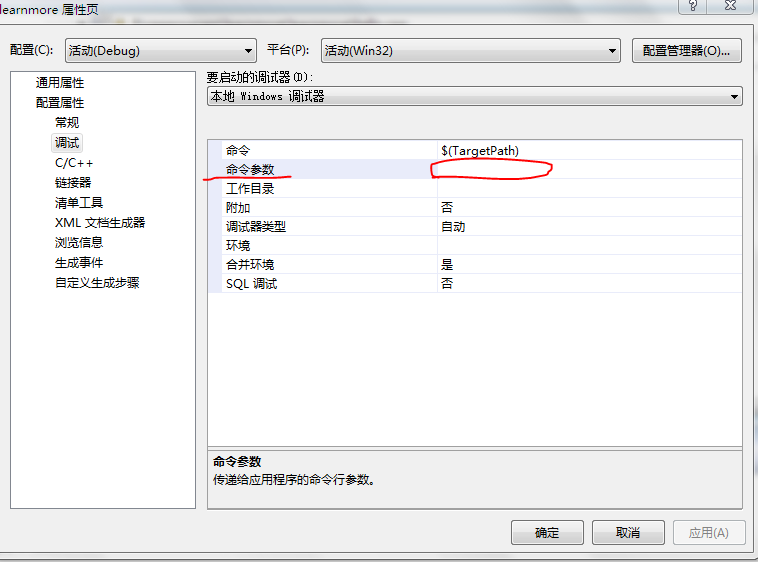Click the 配置管理器(O)... button

point(686,50)
